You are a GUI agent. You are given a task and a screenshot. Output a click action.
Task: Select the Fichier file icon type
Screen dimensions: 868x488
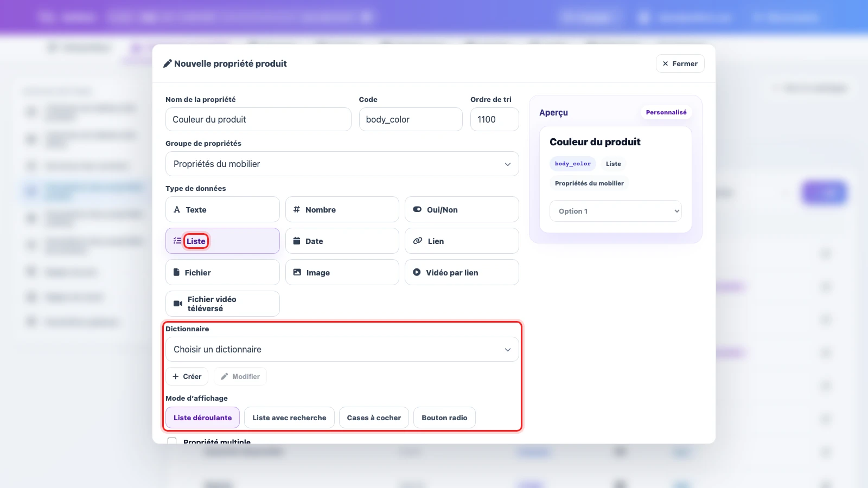[176, 272]
